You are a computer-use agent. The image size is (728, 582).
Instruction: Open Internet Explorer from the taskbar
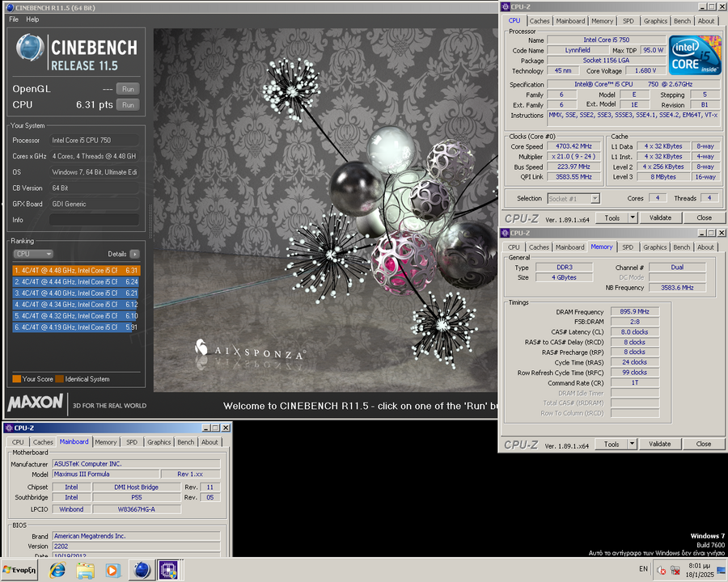pyautogui.click(x=57, y=569)
